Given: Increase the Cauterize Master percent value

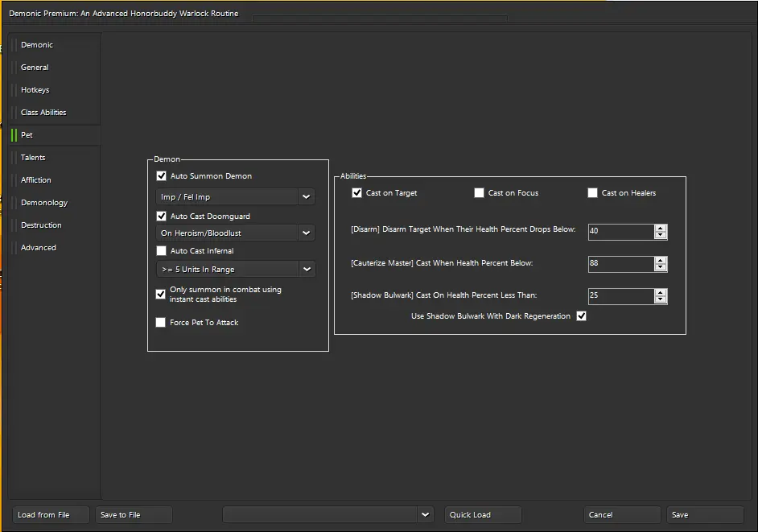Looking at the screenshot, I should tap(661, 260).
